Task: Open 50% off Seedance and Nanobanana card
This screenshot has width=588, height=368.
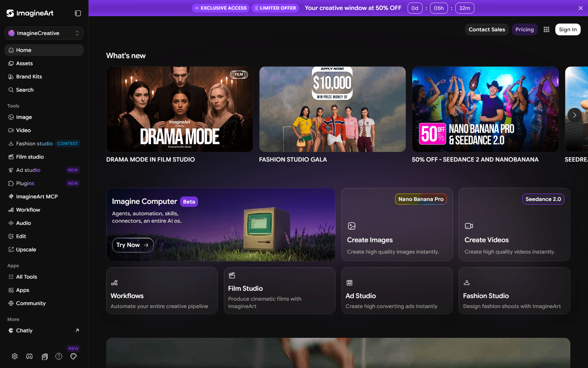Action: 485,109
